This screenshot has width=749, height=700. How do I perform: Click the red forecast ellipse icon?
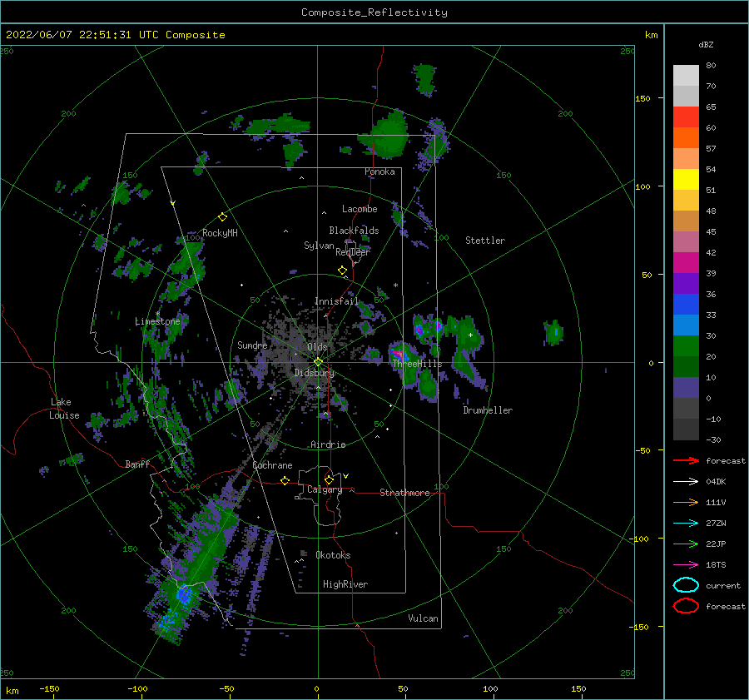(686, 606)
